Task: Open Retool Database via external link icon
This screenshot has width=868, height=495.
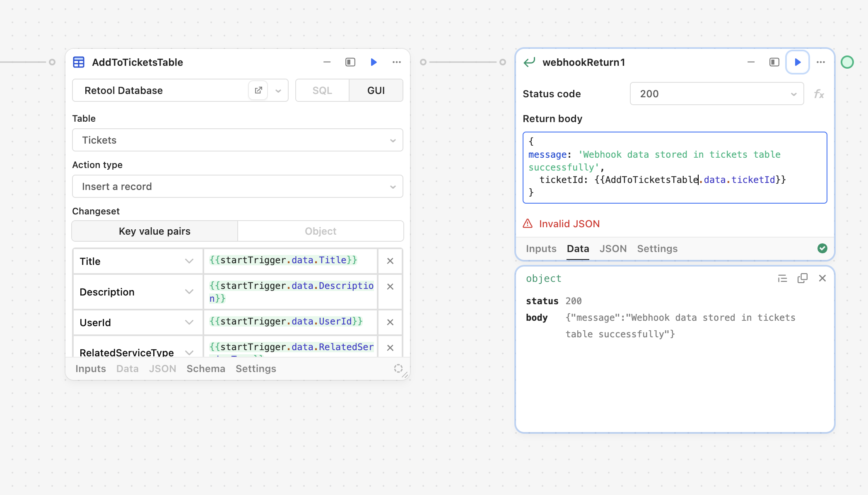Action: coord(258,90)
